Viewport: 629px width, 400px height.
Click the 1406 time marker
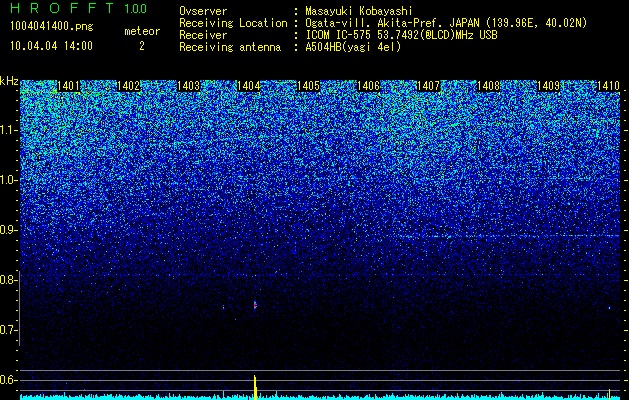pos(368,86)
